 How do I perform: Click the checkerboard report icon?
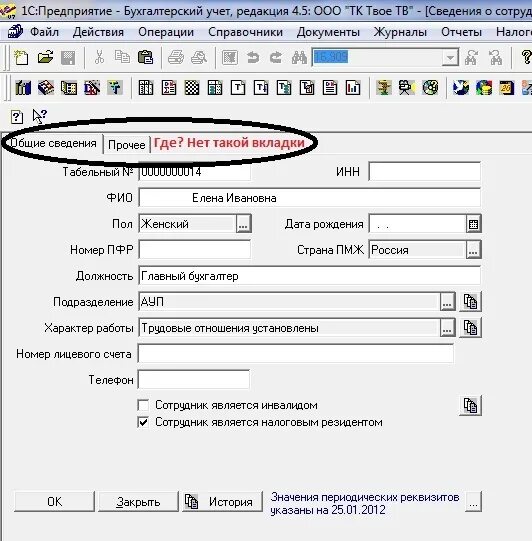(192, 88)
